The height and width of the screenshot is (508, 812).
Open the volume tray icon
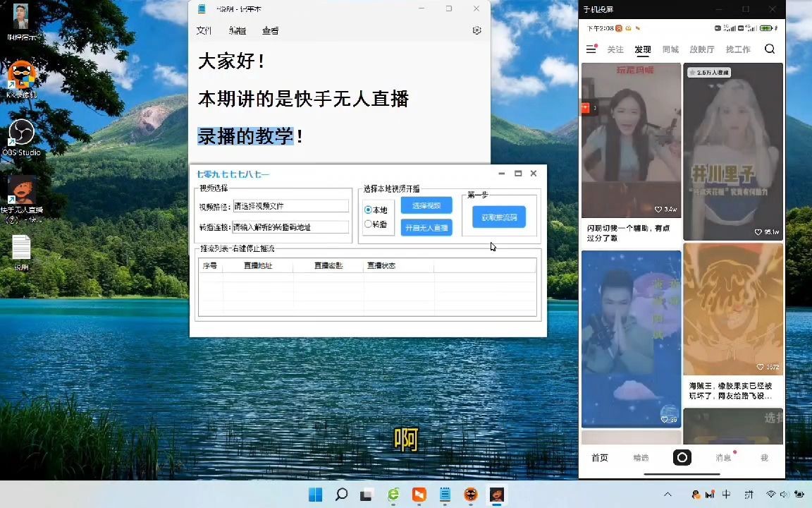(785, 495)
